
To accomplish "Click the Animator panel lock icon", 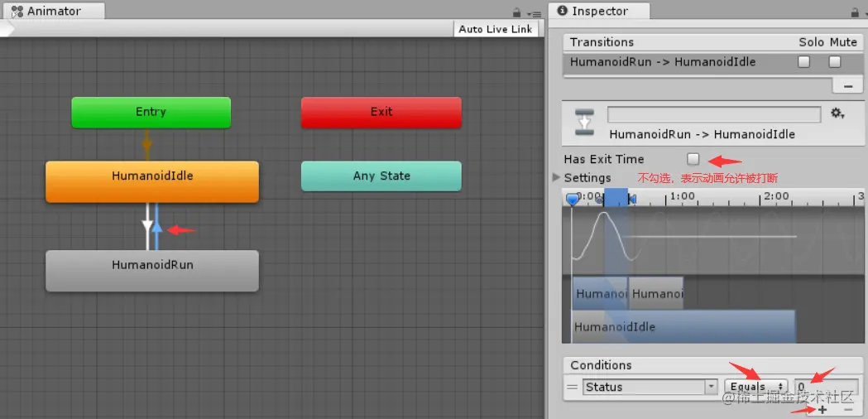I will pos(517,12).
